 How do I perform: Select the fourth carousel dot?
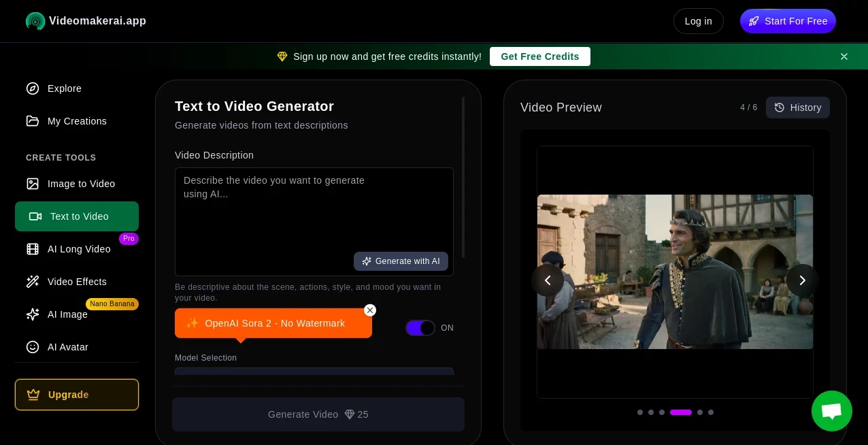coord(681,412)
